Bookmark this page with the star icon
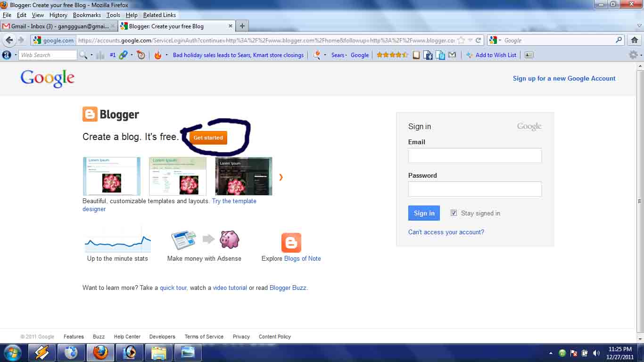The height and width of the screenshot is (362, 644). click(x=462, y=40)
